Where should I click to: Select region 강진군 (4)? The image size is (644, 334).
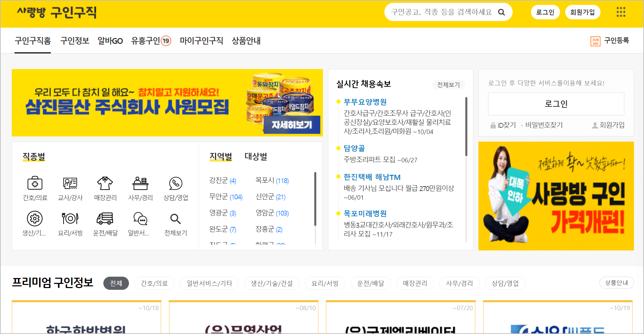click(x=223, y=181)
